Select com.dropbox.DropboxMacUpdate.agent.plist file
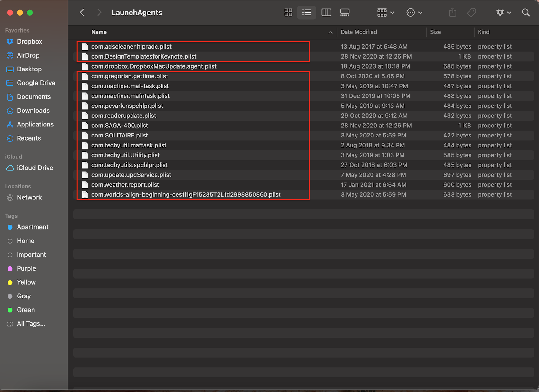Image resolution: width=539 pixels, height=392 pixels. [304, 66]
